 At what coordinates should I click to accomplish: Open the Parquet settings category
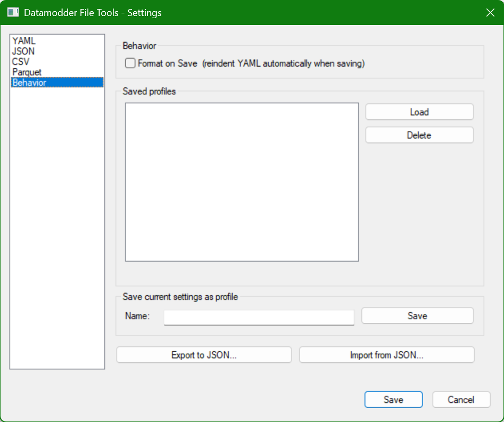(57, 72)
